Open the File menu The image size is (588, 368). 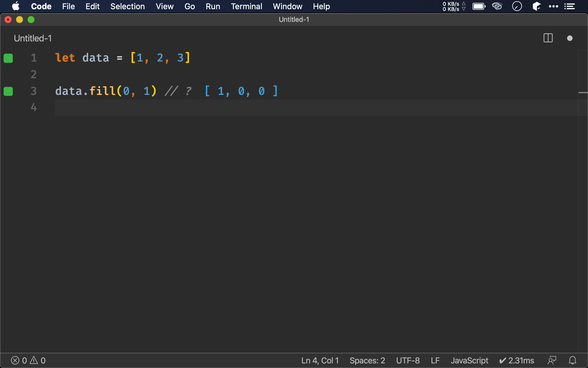pos(68,6)
